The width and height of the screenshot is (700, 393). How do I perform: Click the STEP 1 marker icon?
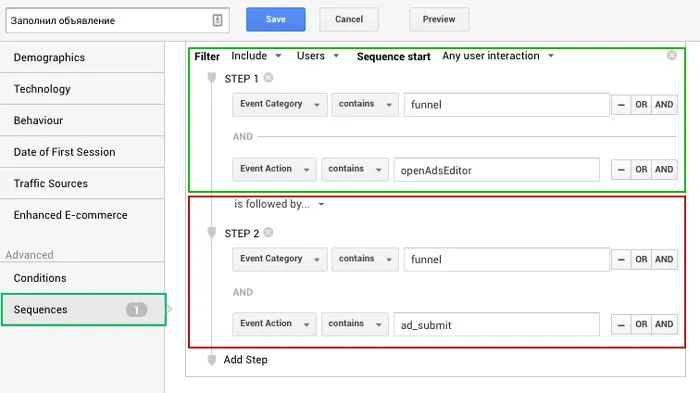click(212, 78)
